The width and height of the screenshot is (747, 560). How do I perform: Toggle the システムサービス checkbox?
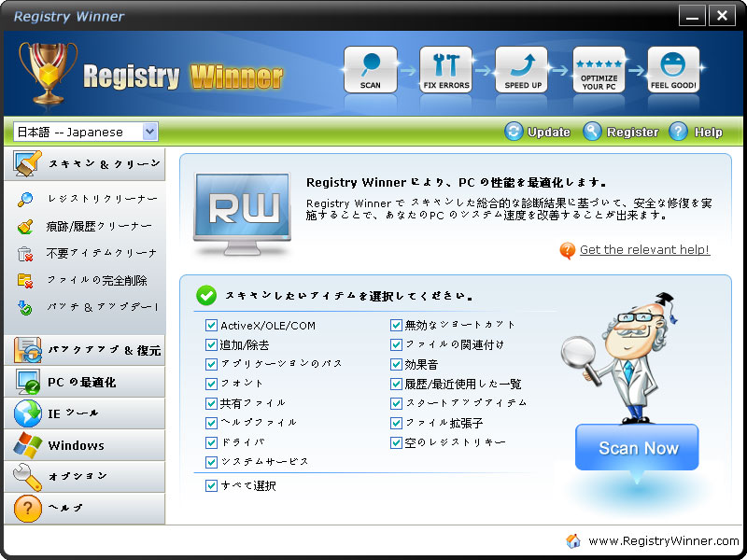(x=211, y=462)
